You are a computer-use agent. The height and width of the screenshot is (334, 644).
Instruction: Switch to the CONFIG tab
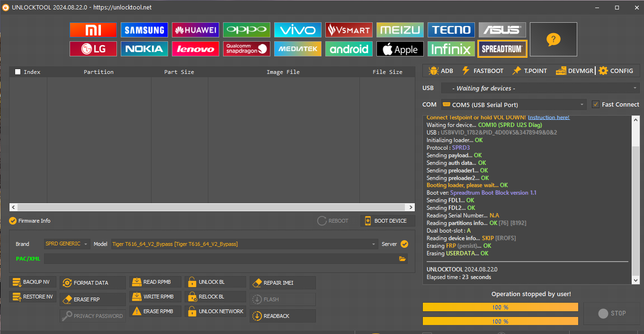pyautogui.click(x=616, y=71)
